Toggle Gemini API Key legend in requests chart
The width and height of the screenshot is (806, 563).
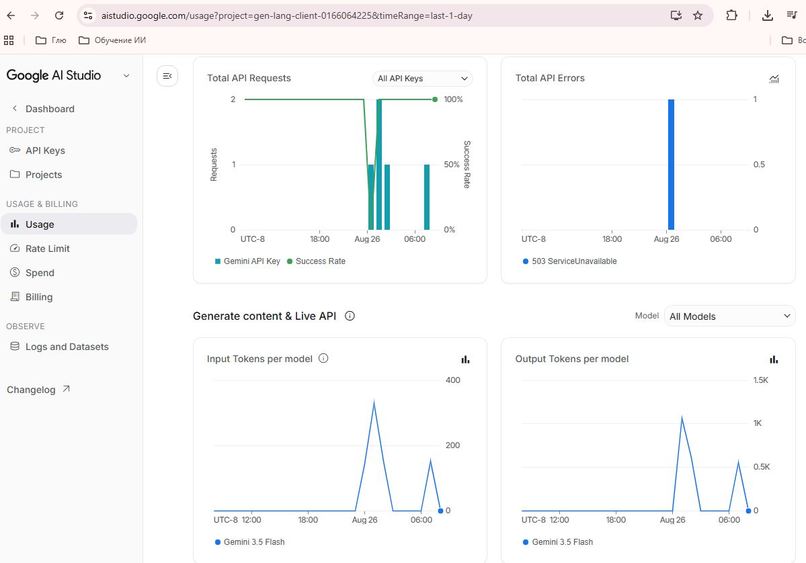247,261
